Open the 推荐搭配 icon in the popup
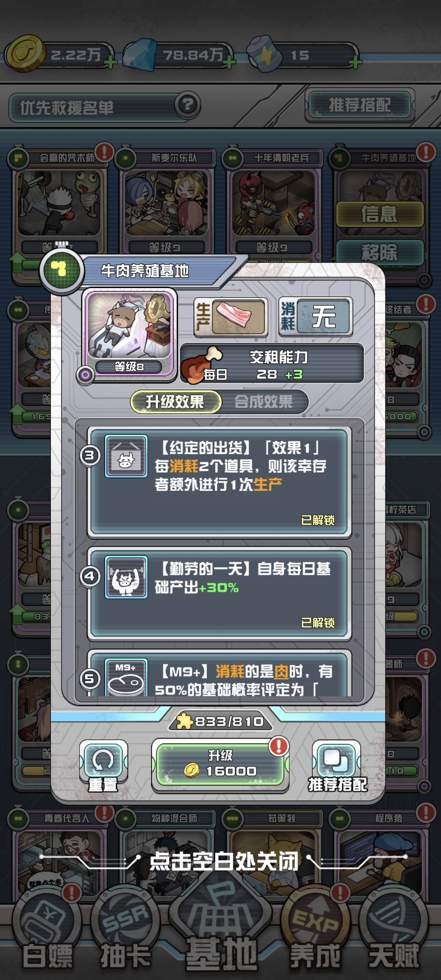Image resolution: width=441 pixels, height=980 pixels. (337, 766)
